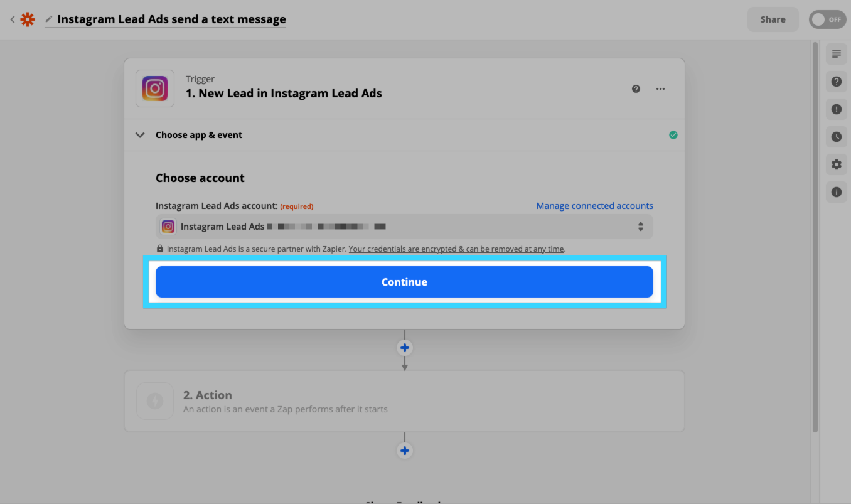Screen dimensions: 851x504
Task: Open the History clock sidebar icon
Action: tap(836, 137)
